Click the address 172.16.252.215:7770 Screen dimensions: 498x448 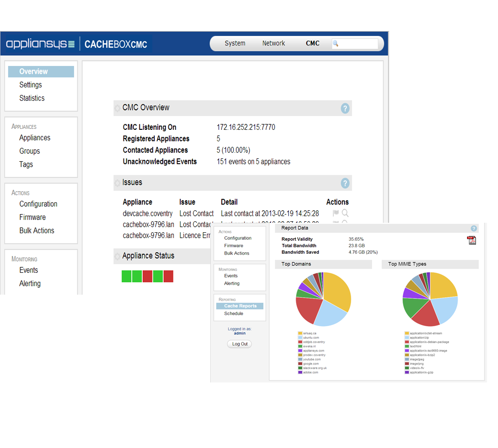[x=246, y=127]
